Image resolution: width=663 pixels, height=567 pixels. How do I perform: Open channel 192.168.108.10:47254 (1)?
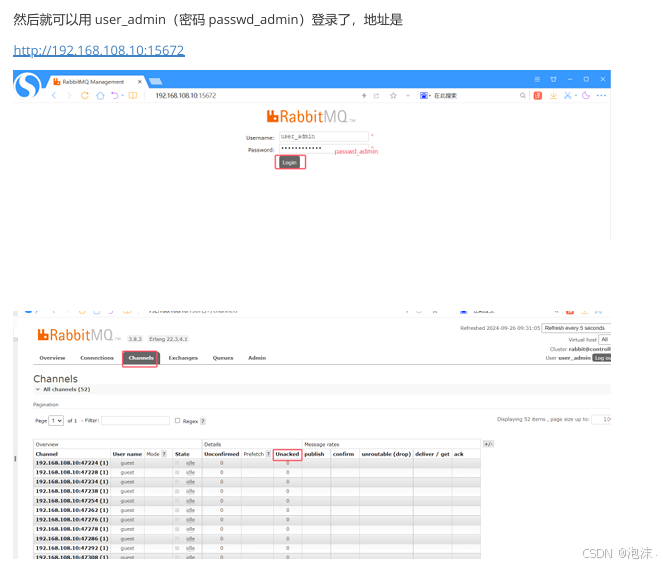(x=72, y=501)
